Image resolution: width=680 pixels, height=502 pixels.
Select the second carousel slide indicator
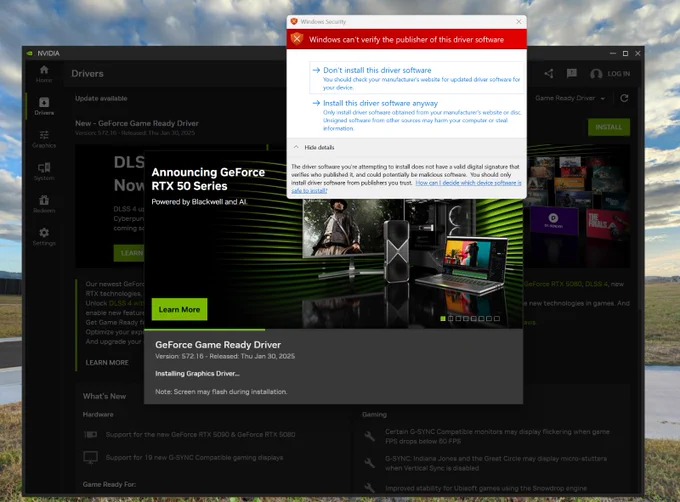(451, 319)
